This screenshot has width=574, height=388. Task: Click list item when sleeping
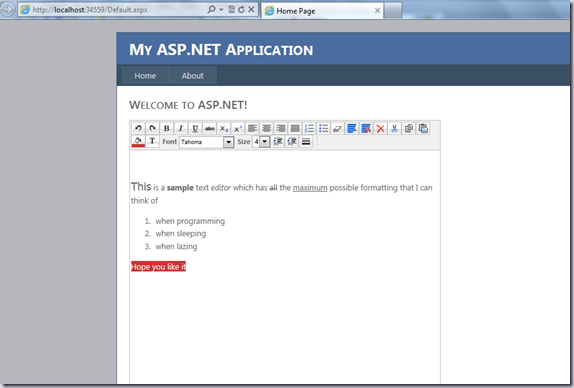pos(180,234)
